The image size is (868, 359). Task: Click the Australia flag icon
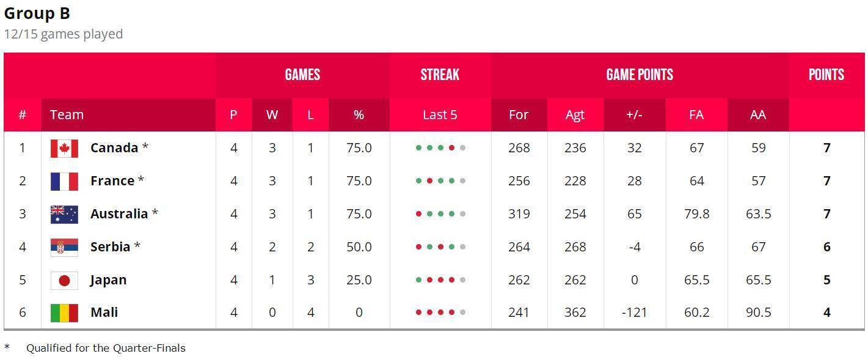coord(64,214)
